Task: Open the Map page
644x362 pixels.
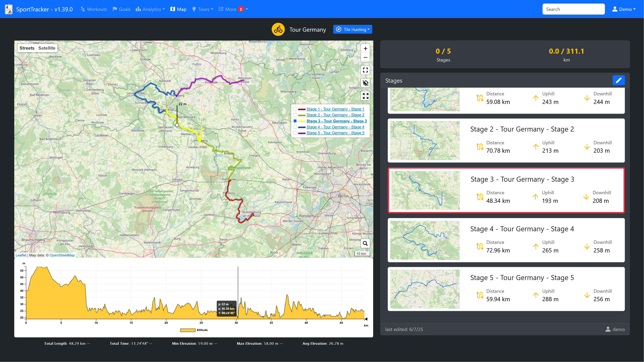Action: click(x=178, y=9)
